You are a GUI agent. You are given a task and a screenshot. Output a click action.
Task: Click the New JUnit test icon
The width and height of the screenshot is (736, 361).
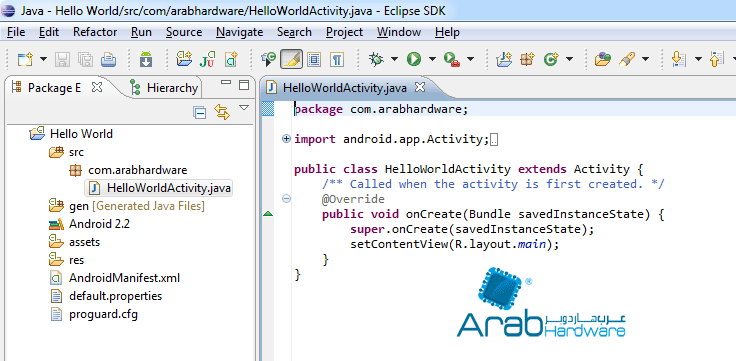pyautogui.click(x=207, y=59)
